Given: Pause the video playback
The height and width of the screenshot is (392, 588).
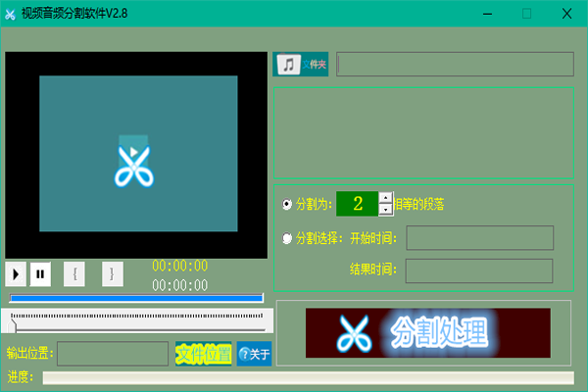Looking at the screenshot, I should [40, 274].
